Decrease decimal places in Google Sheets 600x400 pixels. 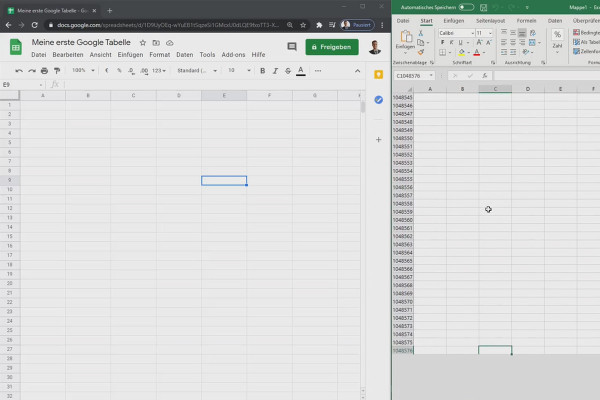point(132,71)
